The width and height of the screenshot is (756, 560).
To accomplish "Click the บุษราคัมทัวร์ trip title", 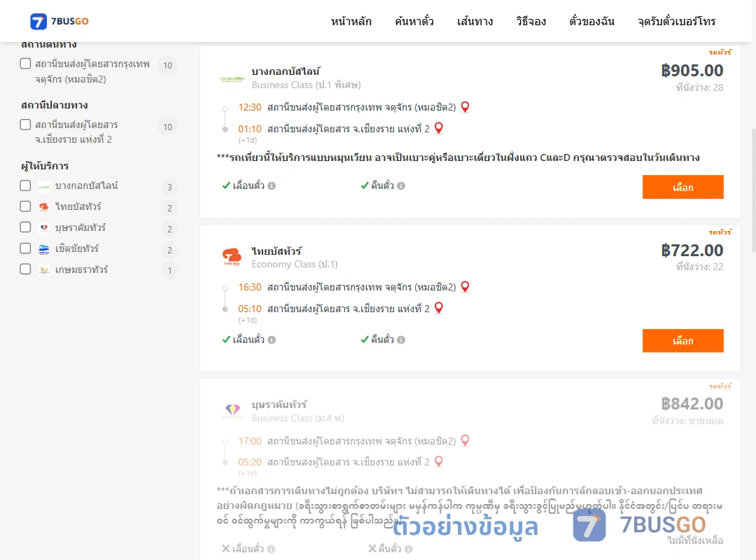I will tap(279, 405).
